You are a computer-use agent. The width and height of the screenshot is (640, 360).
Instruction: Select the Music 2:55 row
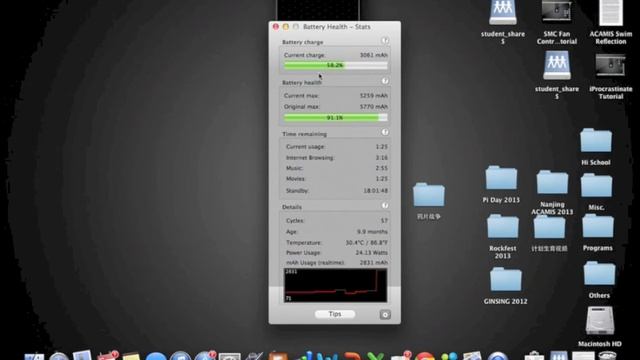click(x=336, y=168)
